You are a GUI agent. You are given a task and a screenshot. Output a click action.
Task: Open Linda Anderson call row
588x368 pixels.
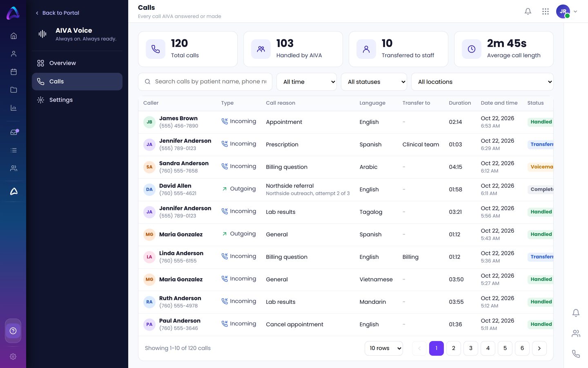(x=346, y=257)
